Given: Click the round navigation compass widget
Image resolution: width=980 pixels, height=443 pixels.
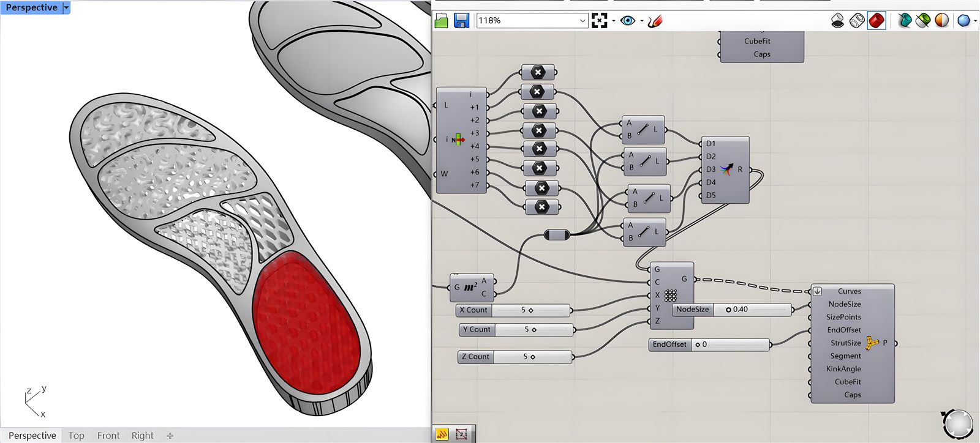Looking at the screenshot, I should [957, 423].
